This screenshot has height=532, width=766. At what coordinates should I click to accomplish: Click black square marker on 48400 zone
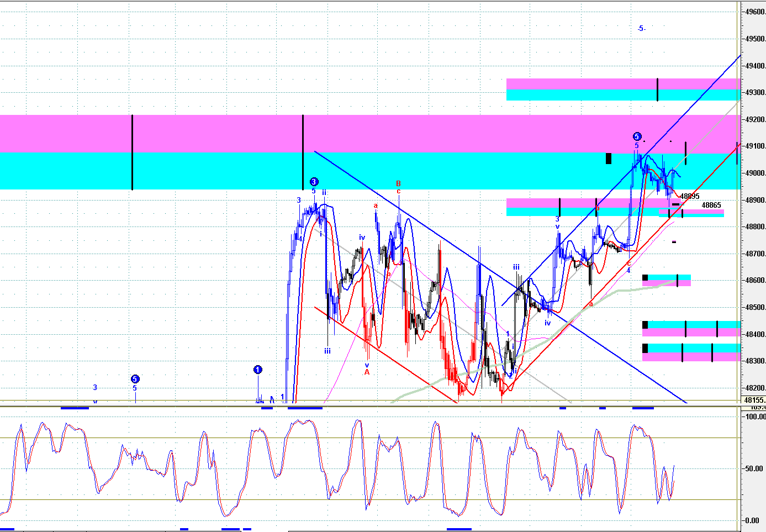(x=645, y=325)
